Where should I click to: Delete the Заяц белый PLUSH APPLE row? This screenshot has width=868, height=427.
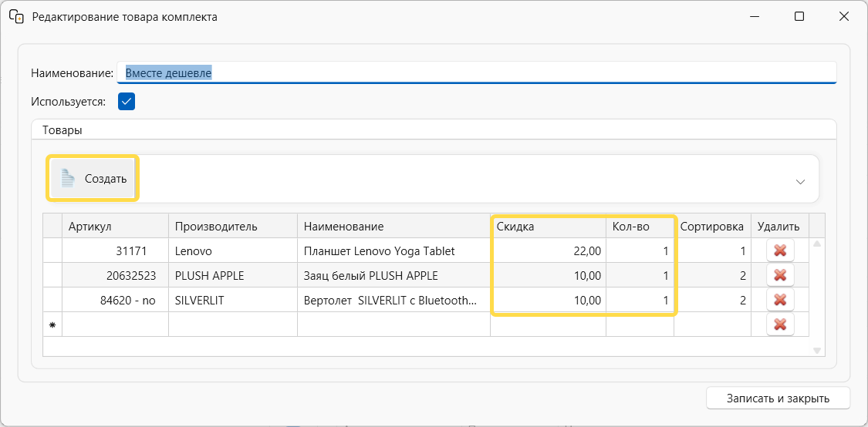click(x=779, y=275)
